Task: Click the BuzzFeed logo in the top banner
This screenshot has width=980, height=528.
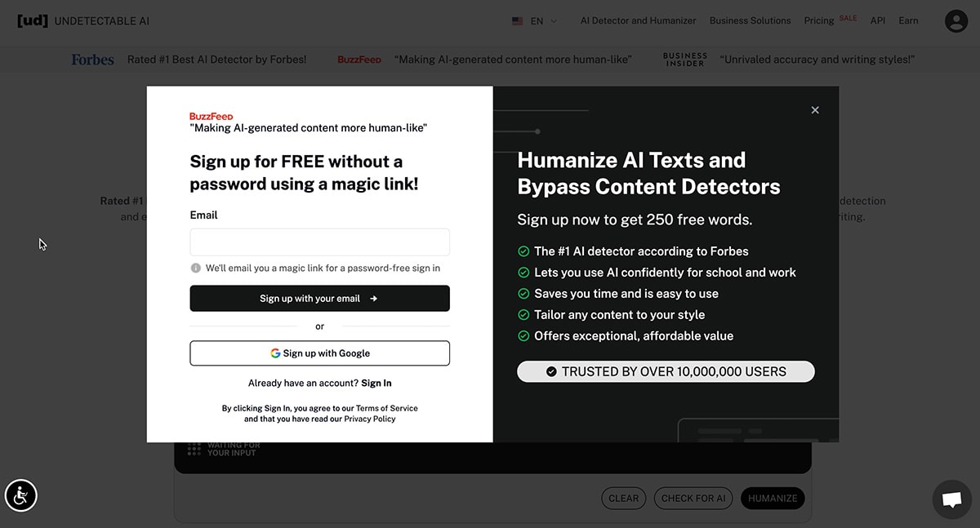Action: pos(359,60)
